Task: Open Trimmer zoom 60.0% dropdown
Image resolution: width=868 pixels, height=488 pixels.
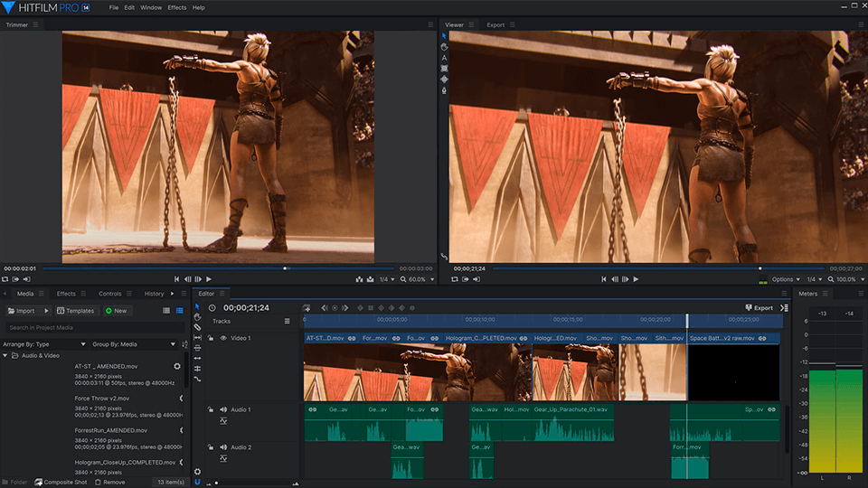Action: click(x=418, y=279)
